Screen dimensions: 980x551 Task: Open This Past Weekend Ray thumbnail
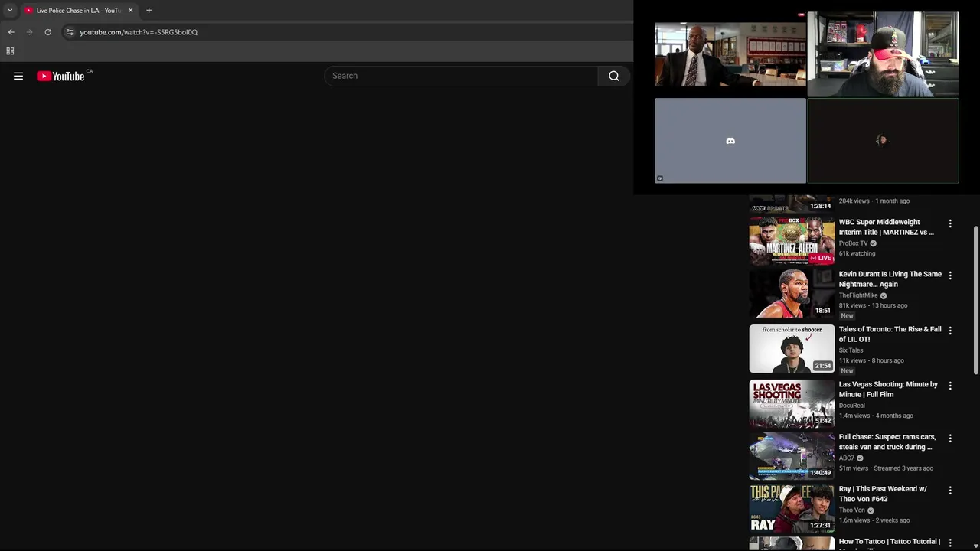point(792,508)
